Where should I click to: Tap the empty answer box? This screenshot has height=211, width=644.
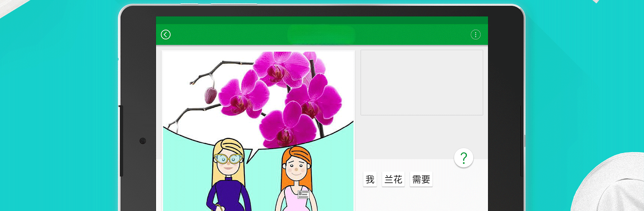pos(422,82)
